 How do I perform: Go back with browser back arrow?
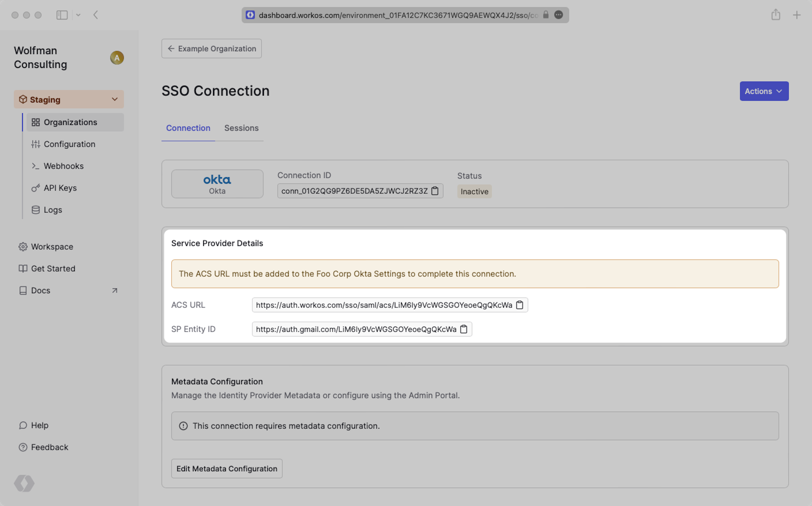pyautogui.click(x=96, y=15)
